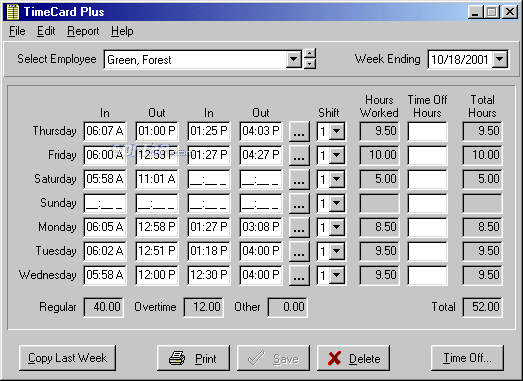Open Friday Shift dropdown

click(337, 155)
